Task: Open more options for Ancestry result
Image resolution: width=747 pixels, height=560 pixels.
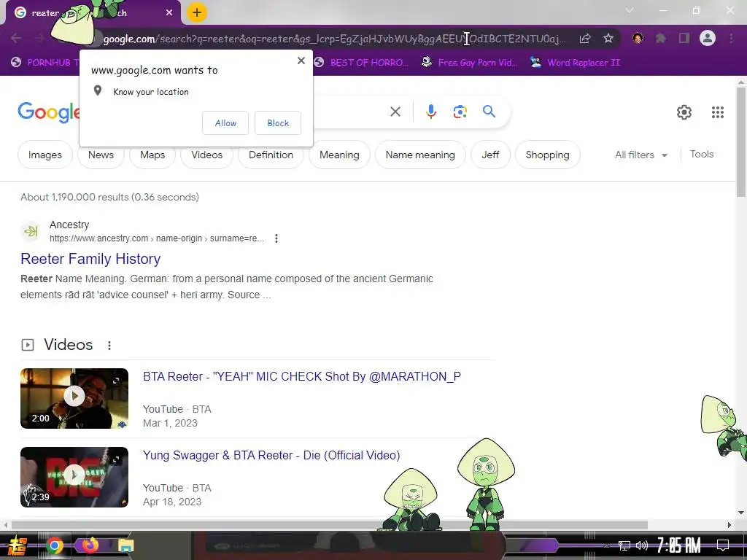Action: point(276,238)
